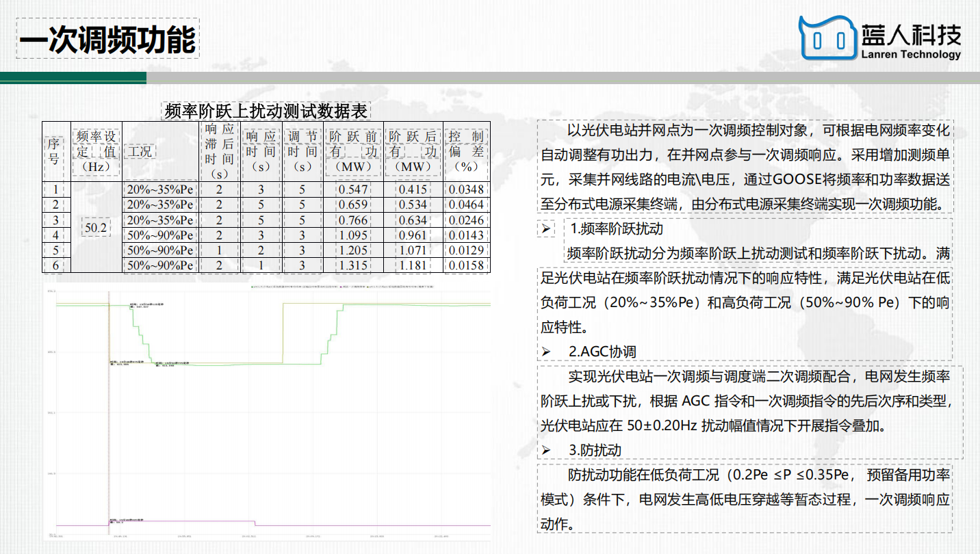Select the 工况 column header
The image size is (980, 554).
(x=140, y=151)
